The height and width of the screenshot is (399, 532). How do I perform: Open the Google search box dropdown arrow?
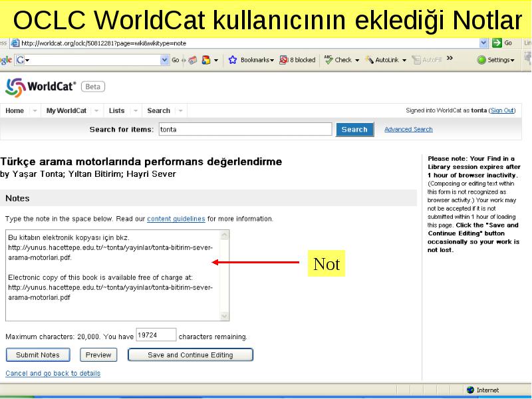click(164, 60)
